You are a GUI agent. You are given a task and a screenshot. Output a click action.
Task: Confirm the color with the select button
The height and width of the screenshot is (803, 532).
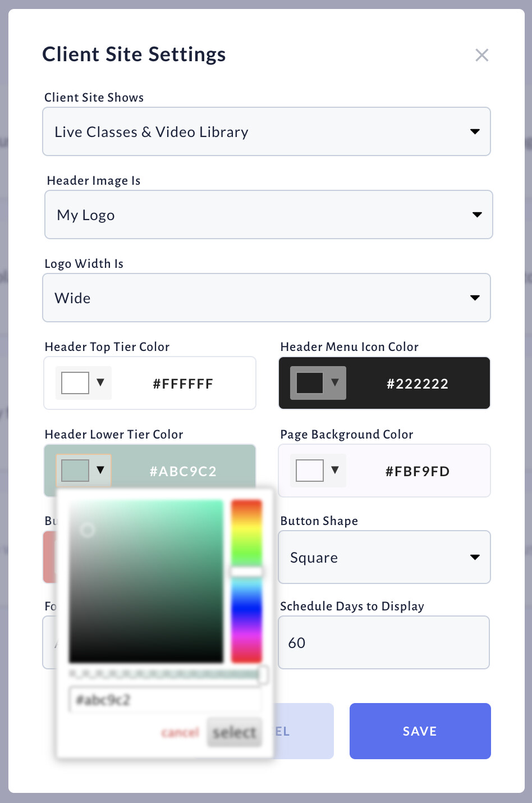(x=235, y=732)
